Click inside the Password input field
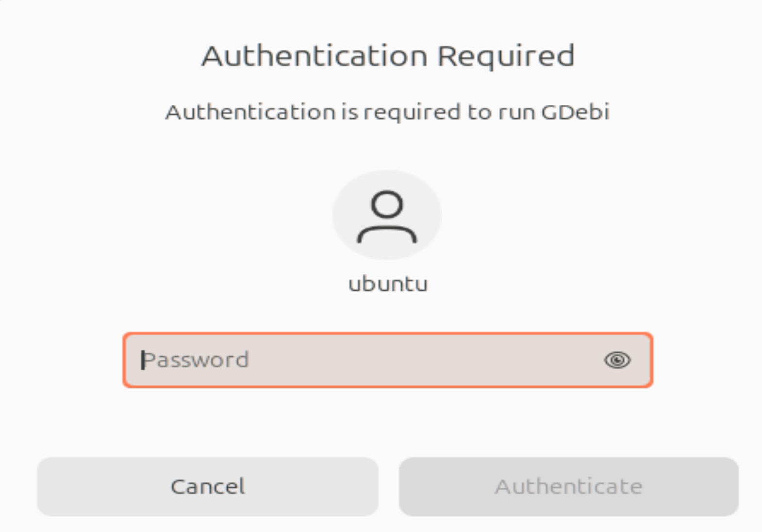 340,360
